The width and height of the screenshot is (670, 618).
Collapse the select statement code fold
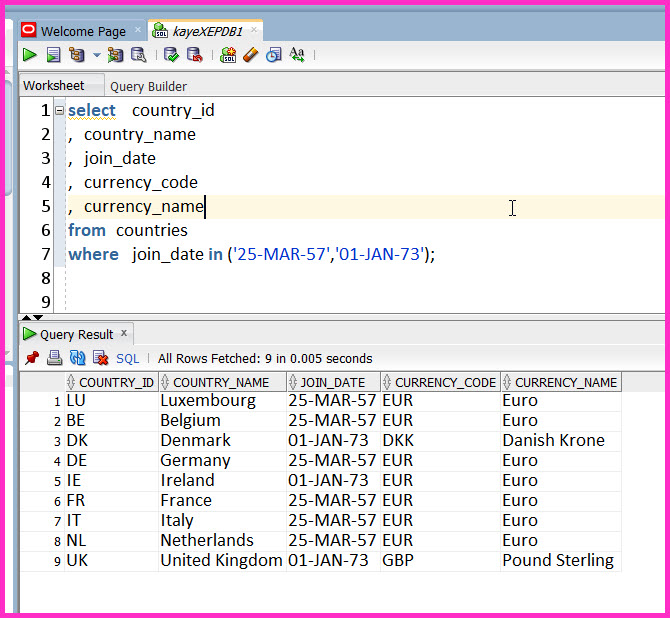tap(59, 111)
